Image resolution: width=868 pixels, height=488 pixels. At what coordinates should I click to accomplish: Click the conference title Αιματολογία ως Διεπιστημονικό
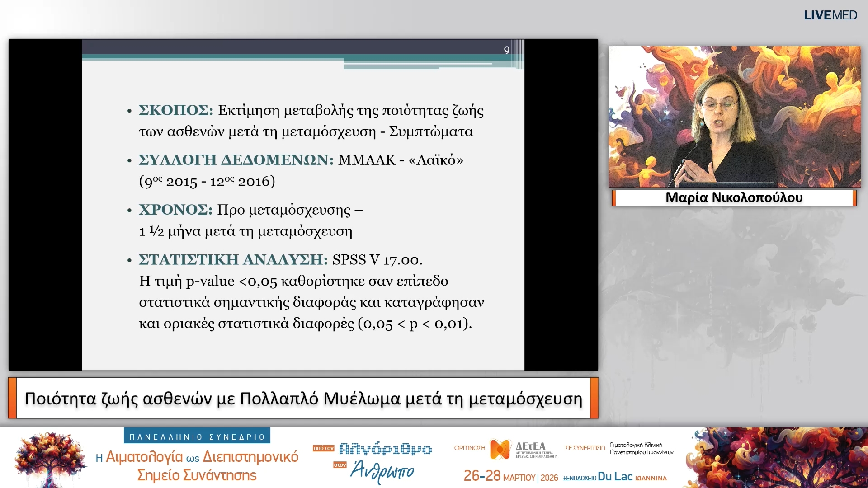pos(197,457)
